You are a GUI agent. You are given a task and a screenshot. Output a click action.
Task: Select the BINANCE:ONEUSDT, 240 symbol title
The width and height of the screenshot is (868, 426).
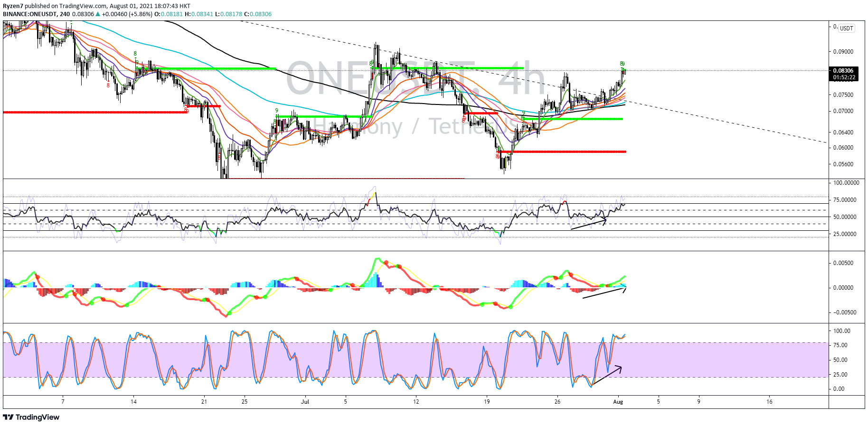point(37,14)
